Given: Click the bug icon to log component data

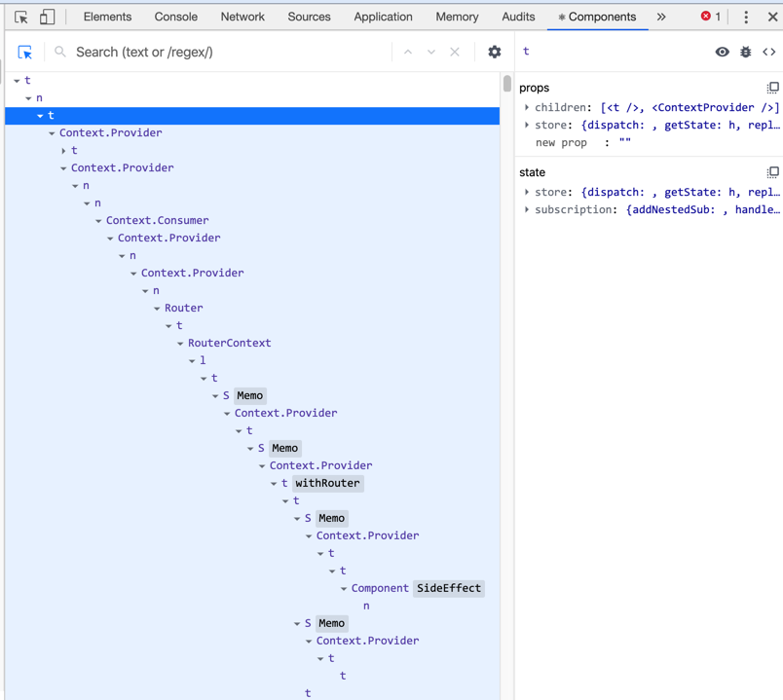Looking at the screenshot, I should pyautogui.click(x=746, y=52).
